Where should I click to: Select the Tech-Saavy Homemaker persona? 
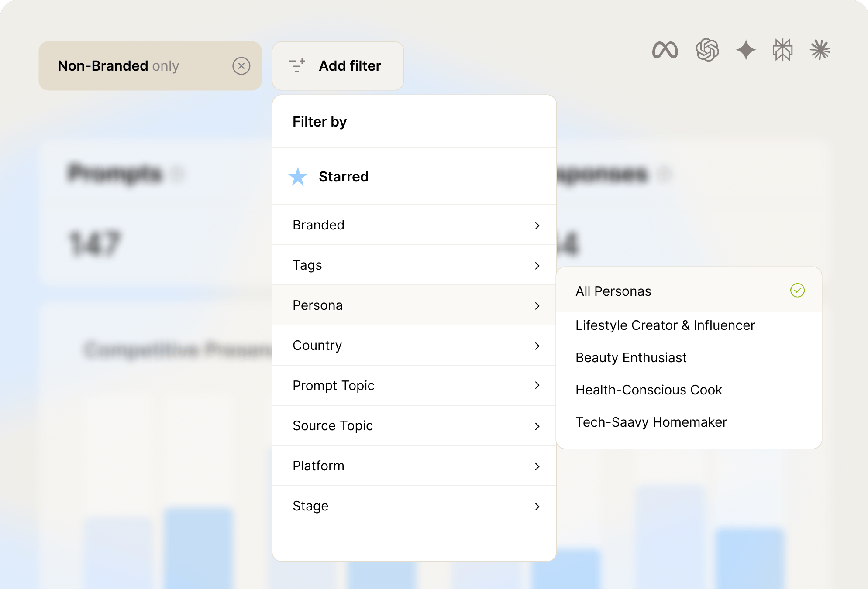(651, 422)
